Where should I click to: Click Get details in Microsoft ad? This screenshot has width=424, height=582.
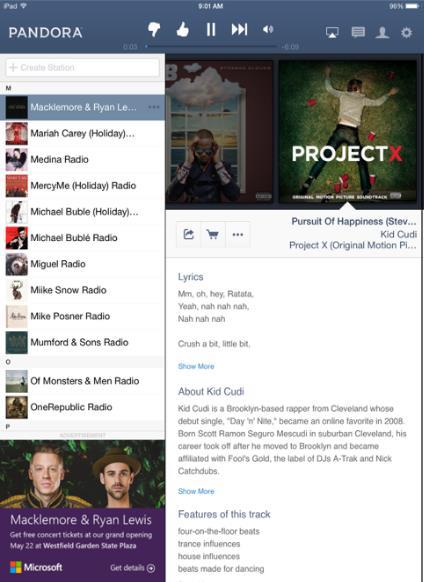[133, 568]
